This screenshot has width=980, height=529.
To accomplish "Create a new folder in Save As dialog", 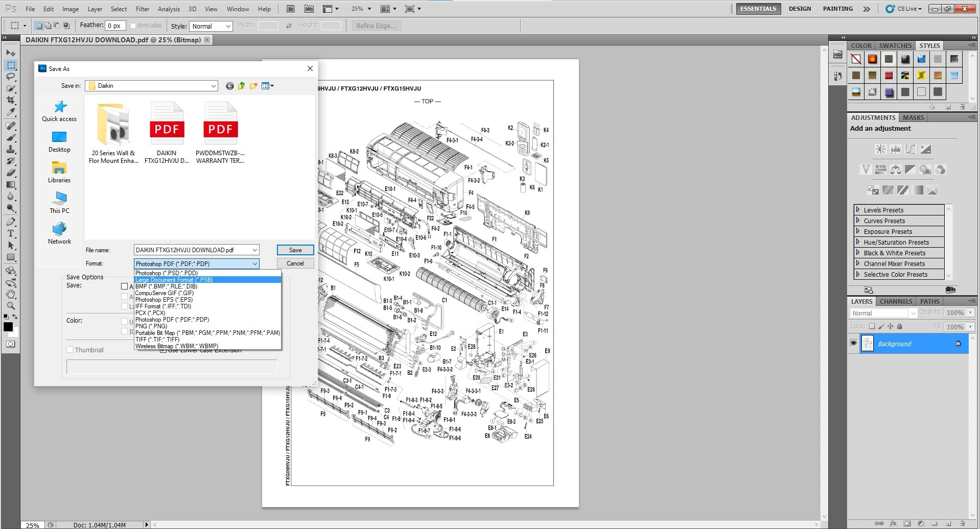I will coord(253,86).
